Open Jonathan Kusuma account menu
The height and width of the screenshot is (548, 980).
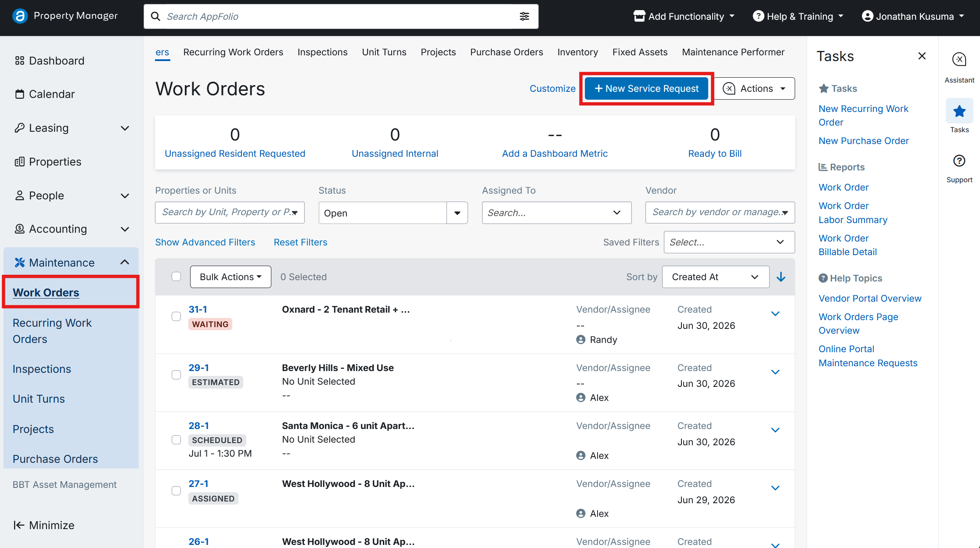913,16
